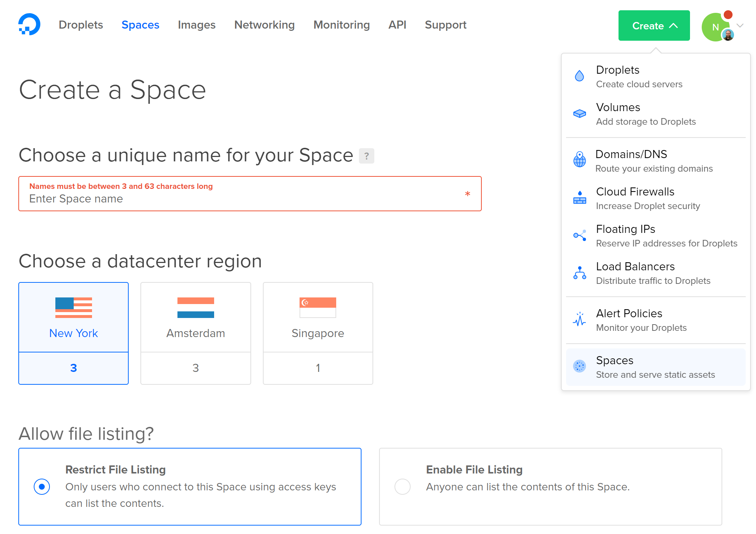756x534 pixels.
Task: Open the Droplets navigation tab
Action: tap(81, 25)
